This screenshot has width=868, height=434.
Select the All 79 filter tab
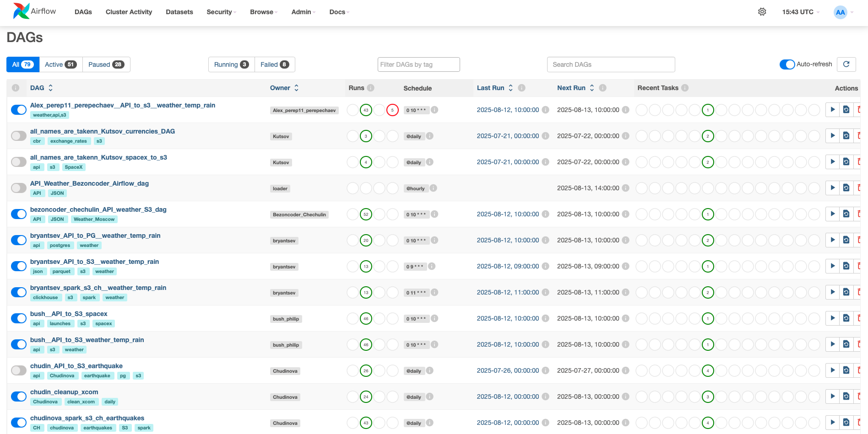coord(23,64)
